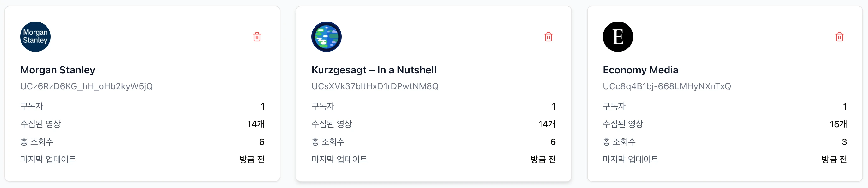Image resolution: width=868 pixels, height=188 pixels.
Task: Select channel ID UCc8q4B1bj-668LMHyNXnTxQ
Action: click(x=667, y=86)
